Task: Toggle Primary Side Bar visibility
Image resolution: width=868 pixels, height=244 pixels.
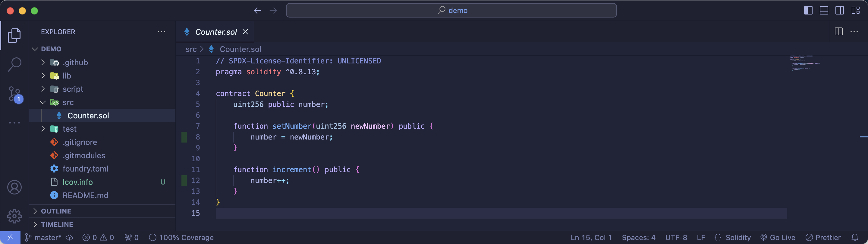Action: click(x=808, y=11)
